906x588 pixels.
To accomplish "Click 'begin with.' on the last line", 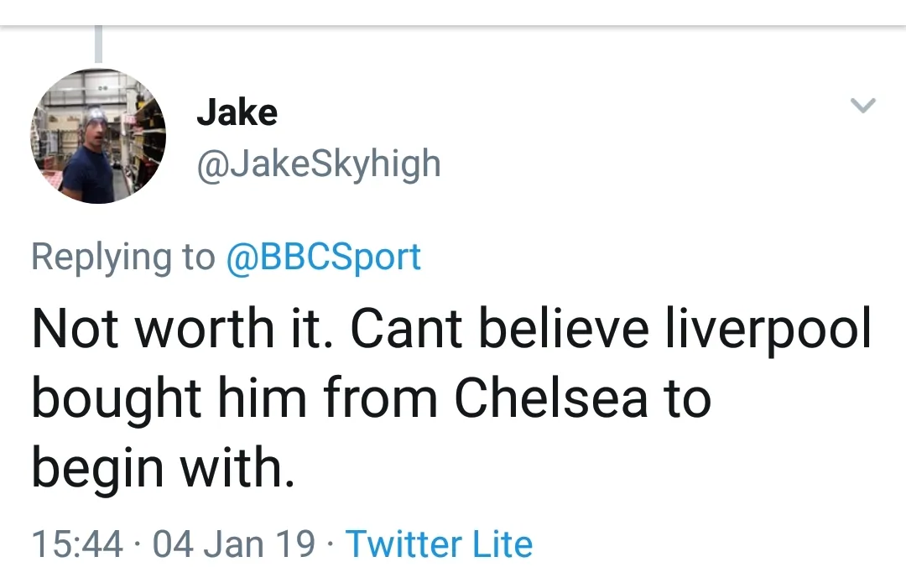I will click(x=164, y=468).
